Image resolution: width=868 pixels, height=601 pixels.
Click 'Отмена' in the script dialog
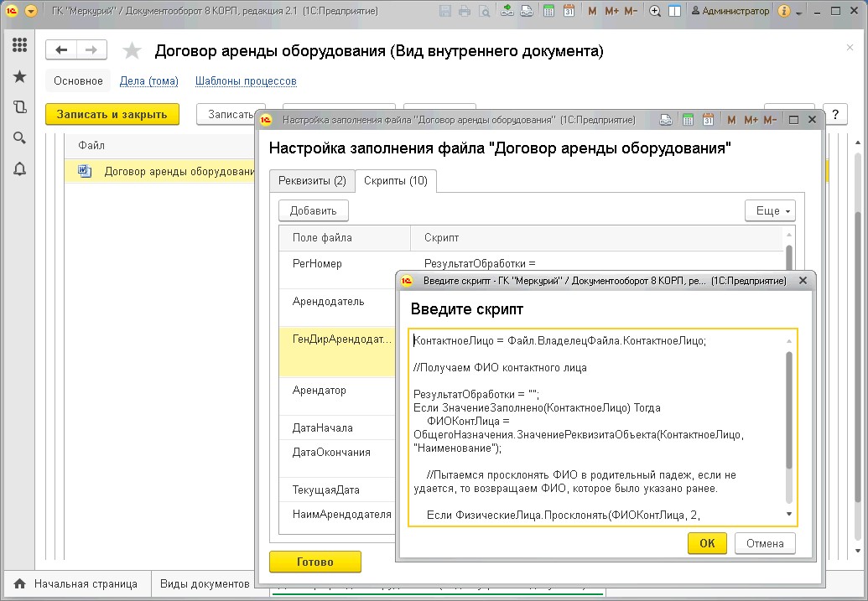765,543
